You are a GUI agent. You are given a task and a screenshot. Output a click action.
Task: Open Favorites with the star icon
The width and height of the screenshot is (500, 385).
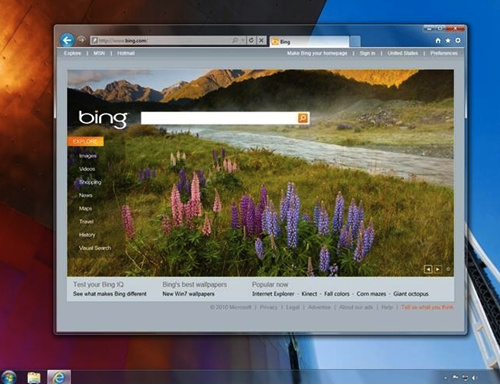[448, 40]
